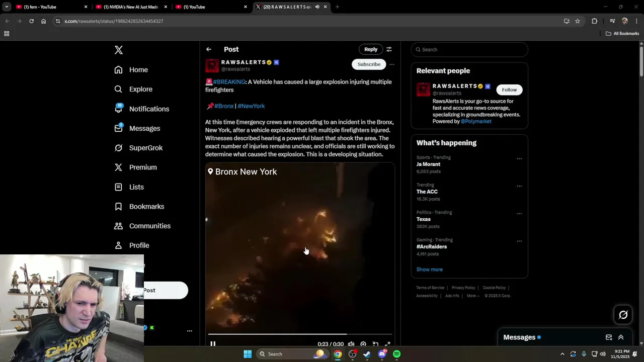The height and width of the screenshot is (362, 644).
Task: Expand video to fullscreen
Action: [x=387, y=344]
